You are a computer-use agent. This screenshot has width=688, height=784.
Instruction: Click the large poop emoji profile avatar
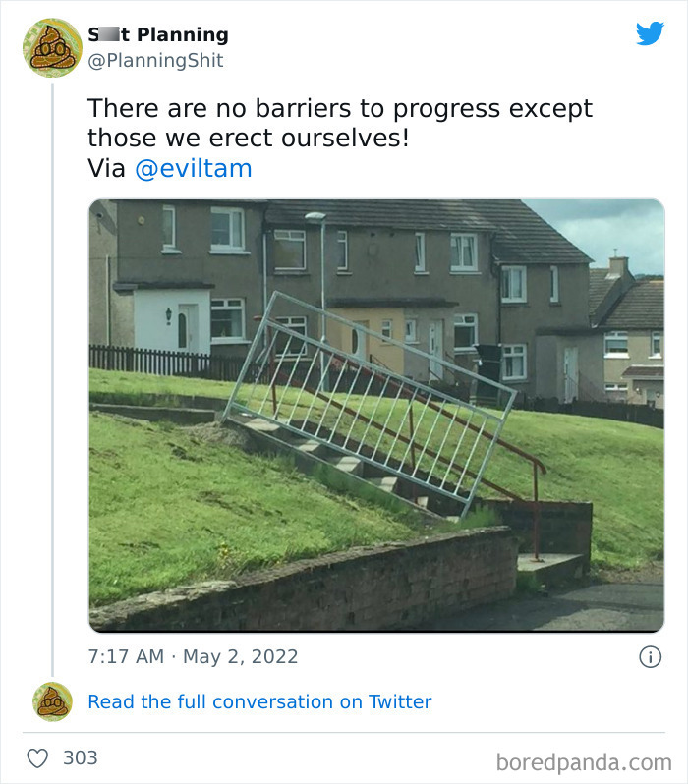click(x=52, y=48)
